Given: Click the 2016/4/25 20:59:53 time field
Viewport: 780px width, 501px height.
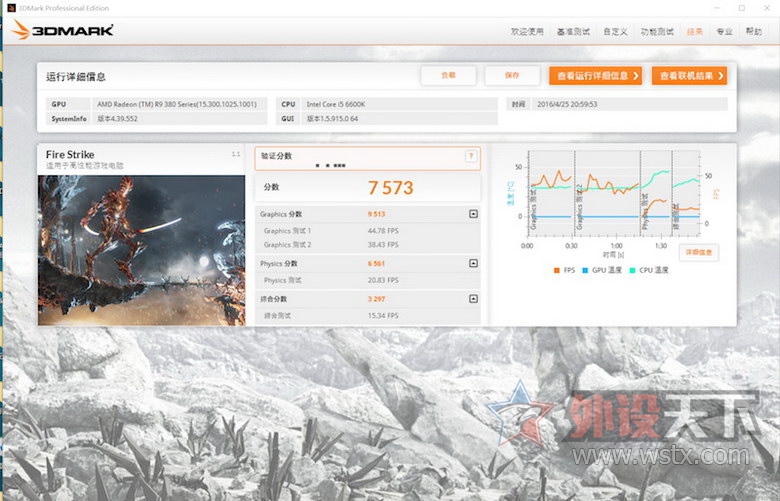Looking at the screenshot, I should click(x=629, y=104).
